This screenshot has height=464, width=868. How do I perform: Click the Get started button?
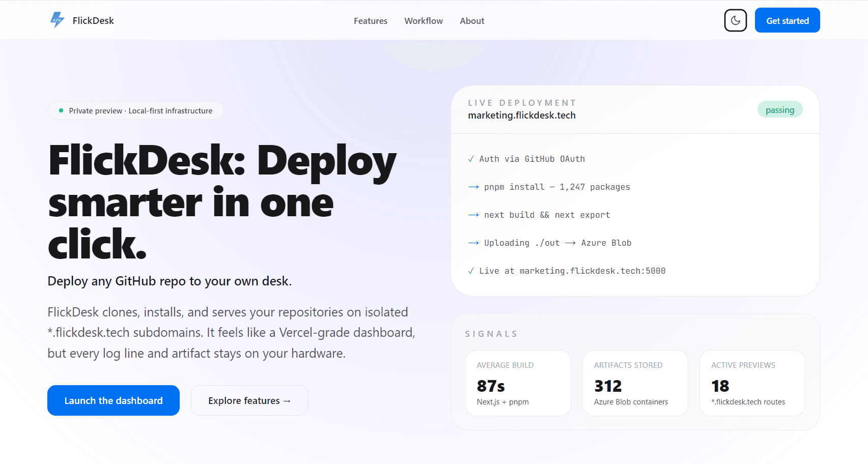787,20
